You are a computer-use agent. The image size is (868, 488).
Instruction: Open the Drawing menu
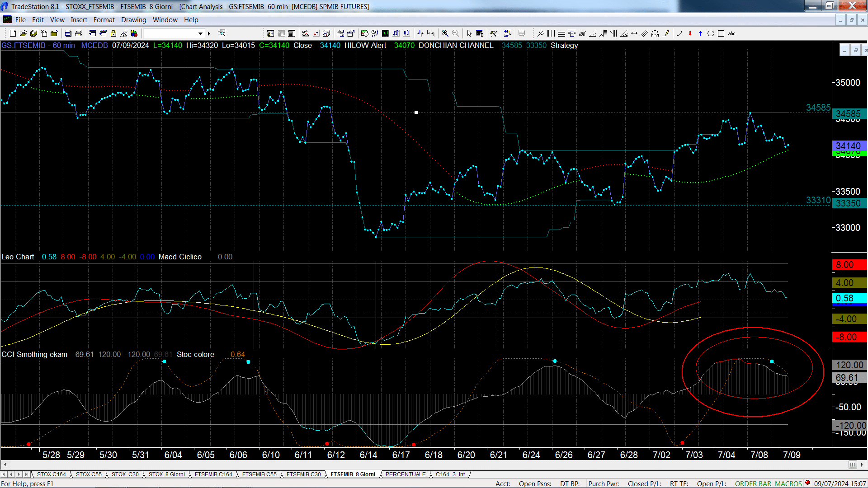[133, 20]
